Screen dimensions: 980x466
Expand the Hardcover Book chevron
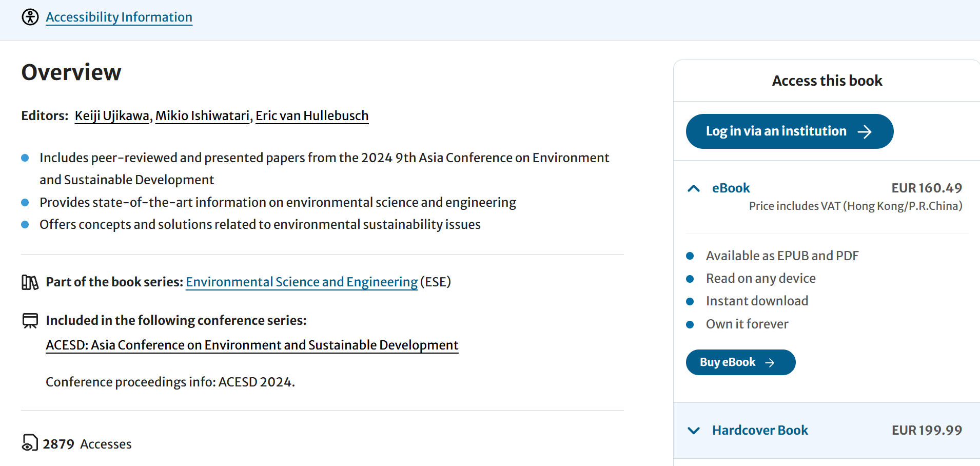(x=694, y=431)
